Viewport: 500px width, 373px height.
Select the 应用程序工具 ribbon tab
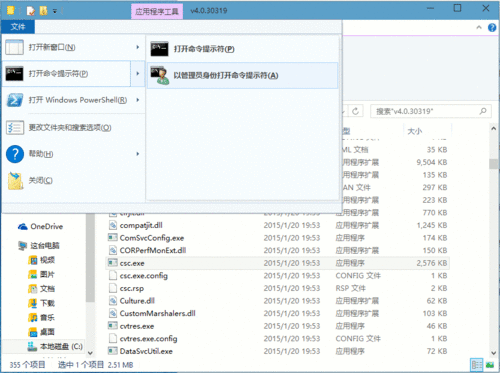point(157,11)
